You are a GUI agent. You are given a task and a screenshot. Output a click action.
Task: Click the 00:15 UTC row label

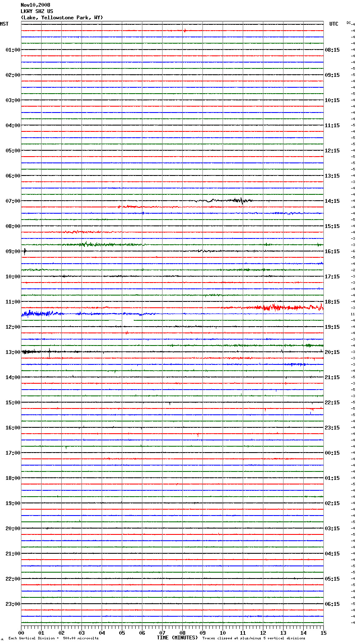332,453
